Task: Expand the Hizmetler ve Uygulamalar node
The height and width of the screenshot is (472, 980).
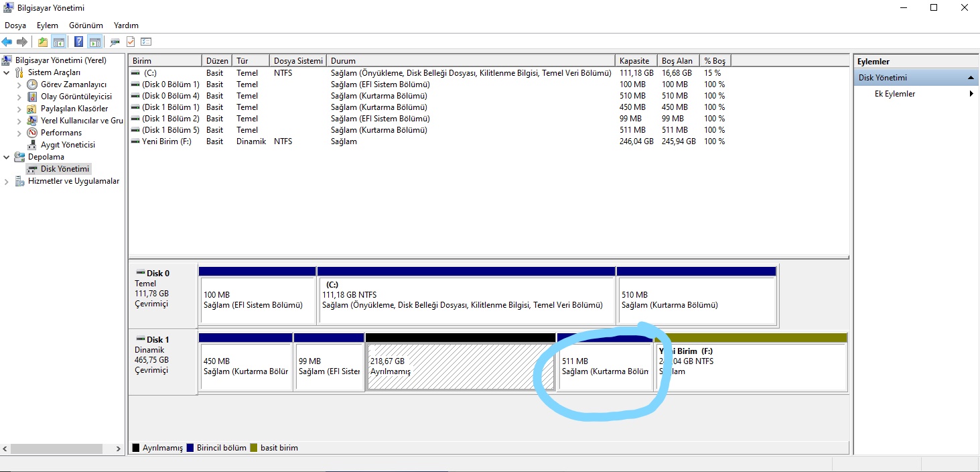Action: tap(7, 182)
